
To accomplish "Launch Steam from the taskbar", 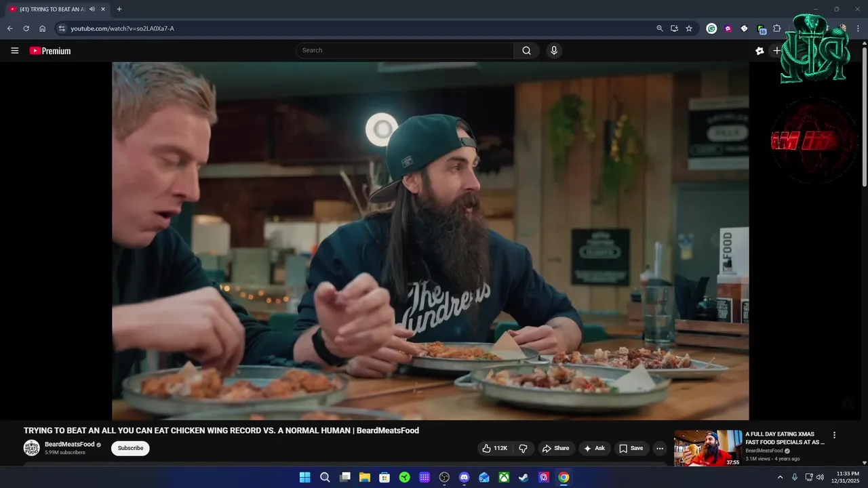I will [x=524, y=477].
